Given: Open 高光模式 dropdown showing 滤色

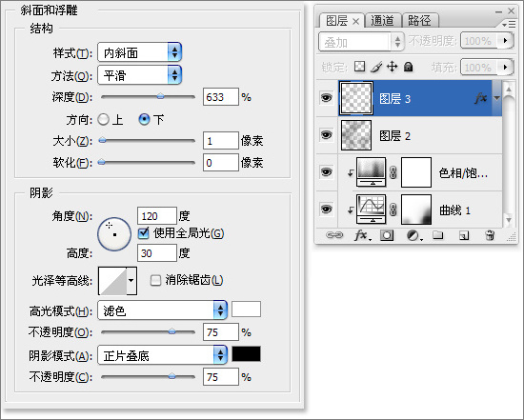Looking at the screenshot, I should [162, 310].
